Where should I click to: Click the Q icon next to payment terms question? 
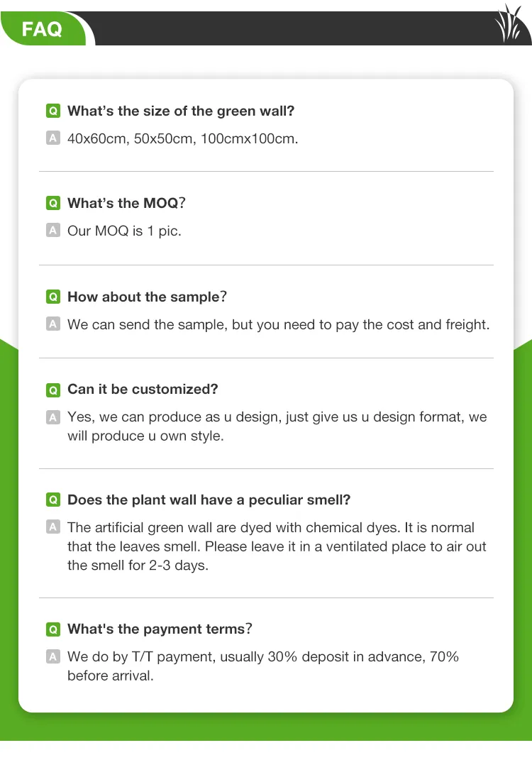coord(53,629)
